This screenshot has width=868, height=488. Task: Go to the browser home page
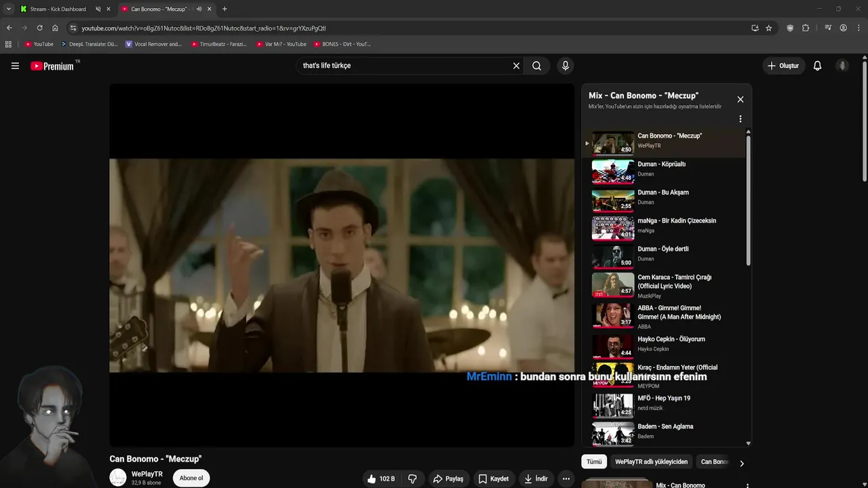pyautogui.click(x=55, y=28)
